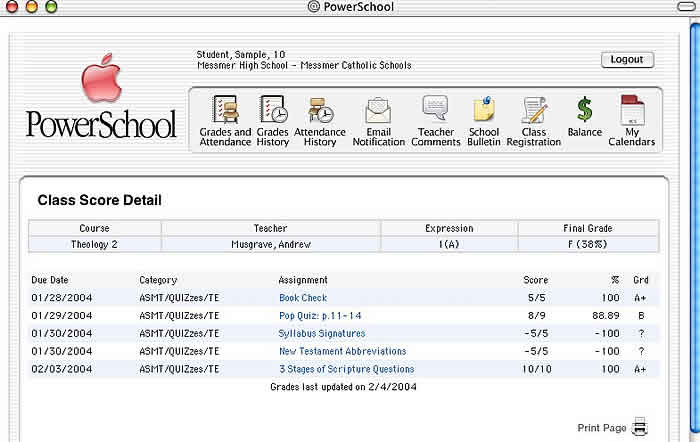
Task: Click the 1(A) expression cell
Action: point(449,245)
